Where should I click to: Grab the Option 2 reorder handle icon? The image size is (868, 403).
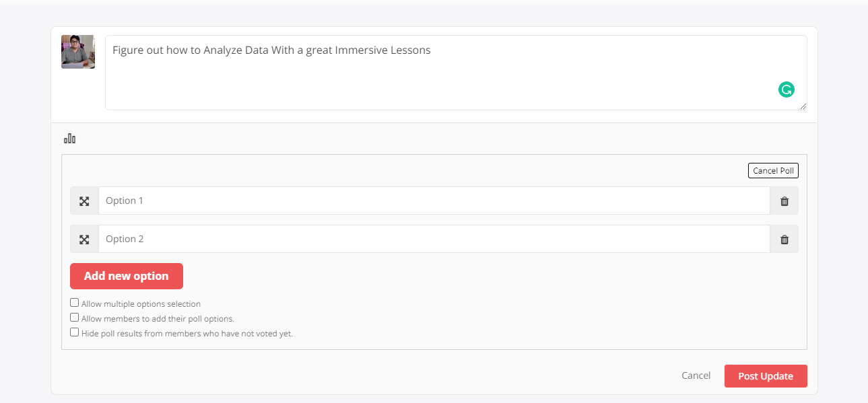(84, 239)
